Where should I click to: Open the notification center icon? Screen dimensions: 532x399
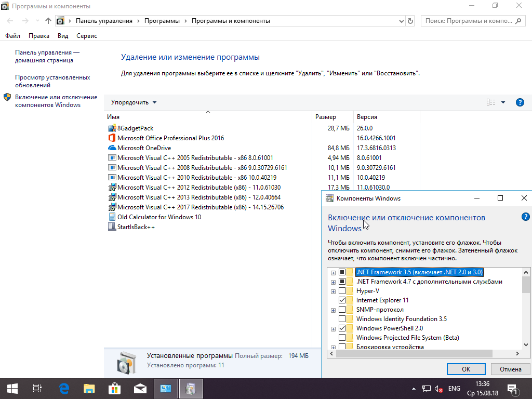pyautogui.click(x=512, y=389)
